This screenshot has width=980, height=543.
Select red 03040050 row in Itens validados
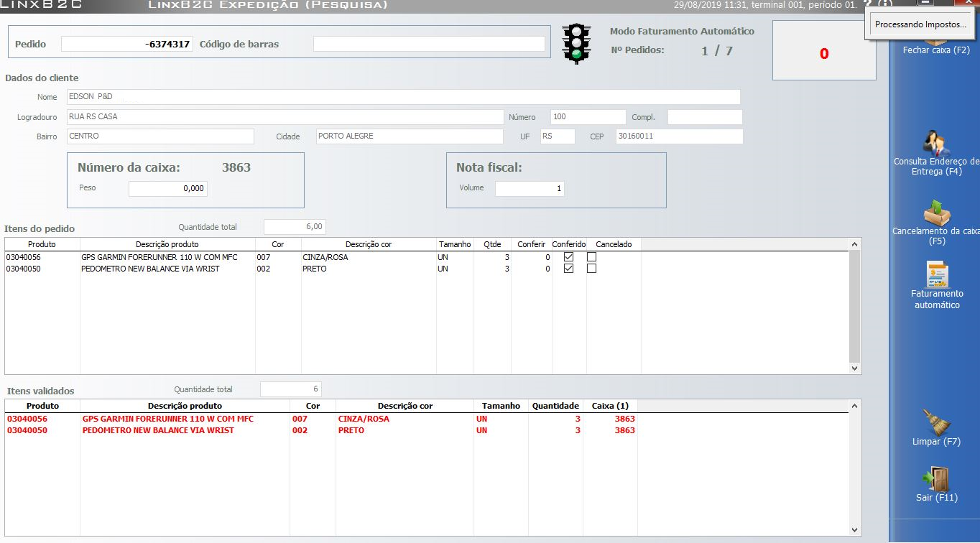click(x=27, y=430)
